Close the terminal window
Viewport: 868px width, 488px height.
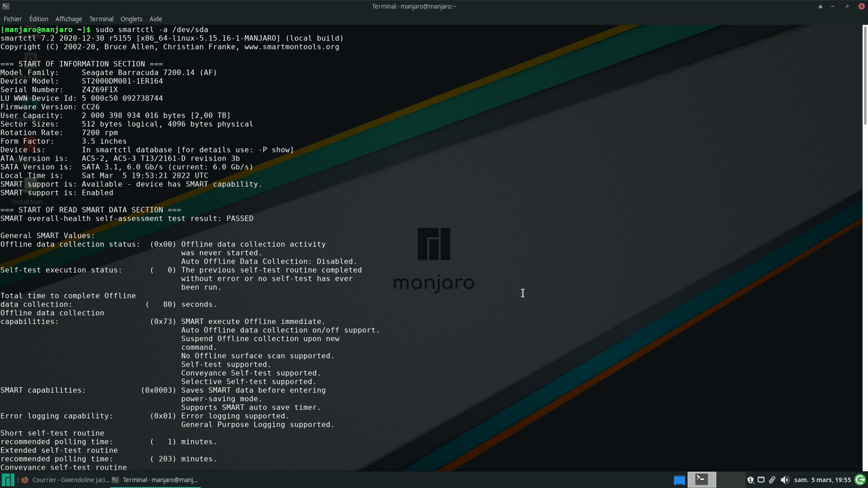(x=861, y=6)
